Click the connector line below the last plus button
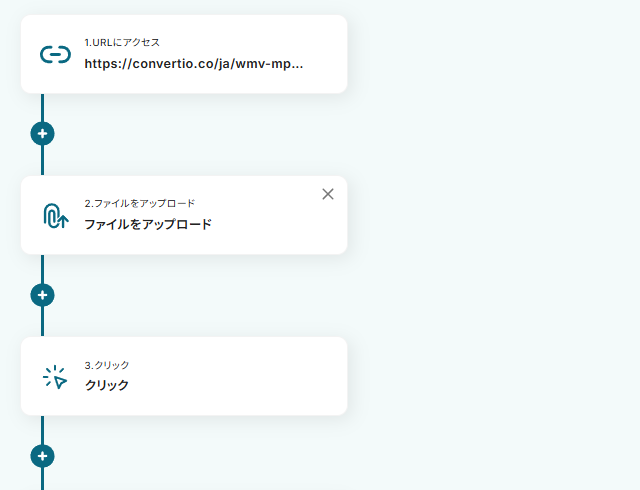The width and height of the screenshot is (640, 490). point(42,479)
